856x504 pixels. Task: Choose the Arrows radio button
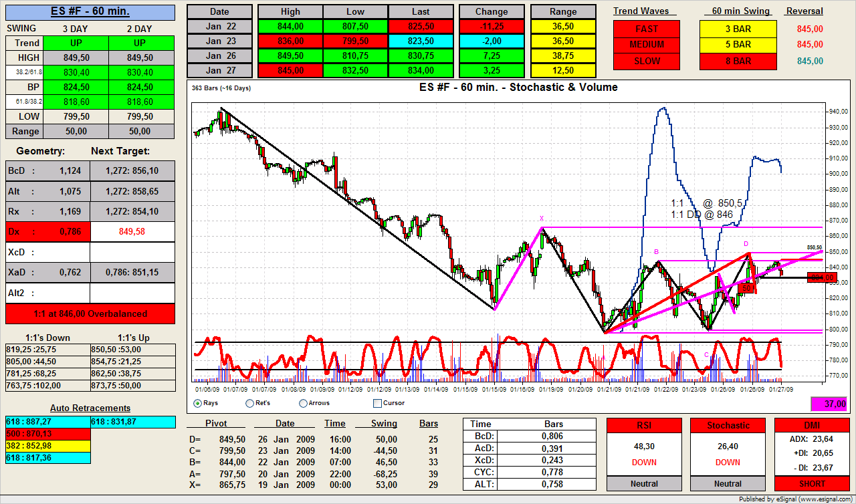pos(303,403)
